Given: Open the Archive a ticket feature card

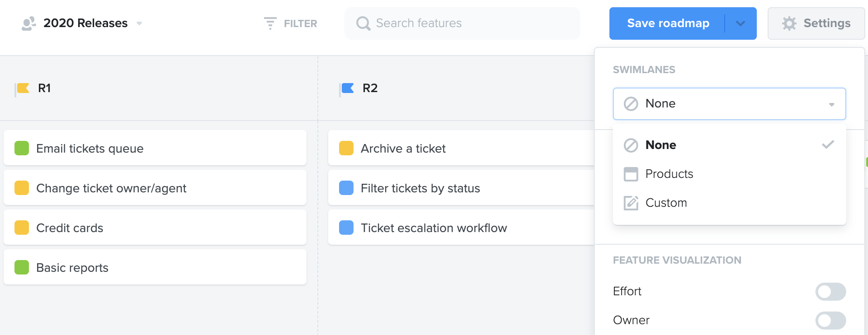Looking at the screenshot, I should click(x=461, y=148).
